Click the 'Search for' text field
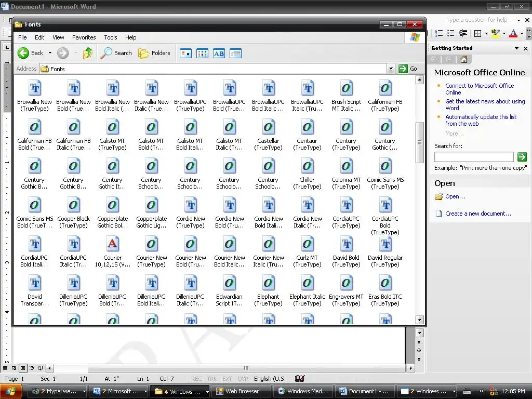This screenshot has height=399, width=532. click(474, 157)
